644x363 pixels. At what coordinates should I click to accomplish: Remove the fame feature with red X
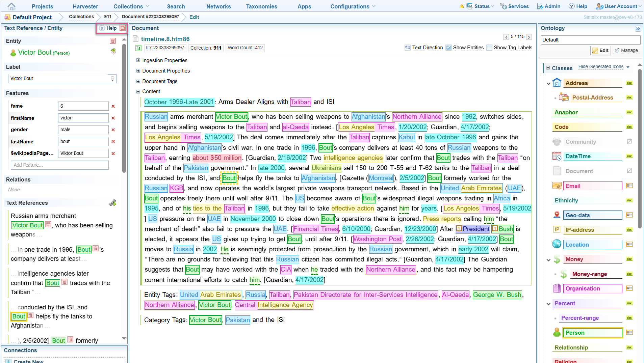tap(113, 106)
